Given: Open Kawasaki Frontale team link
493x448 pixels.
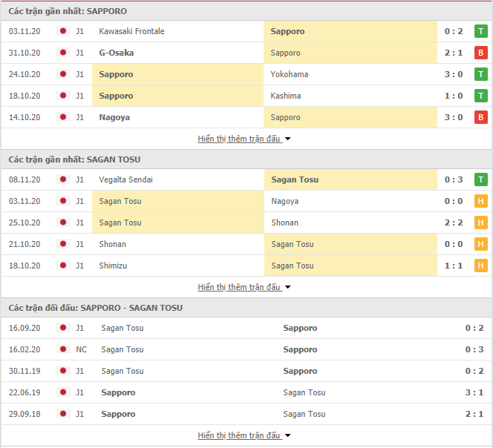Looking at the screenshot, I should pos(131,31).
